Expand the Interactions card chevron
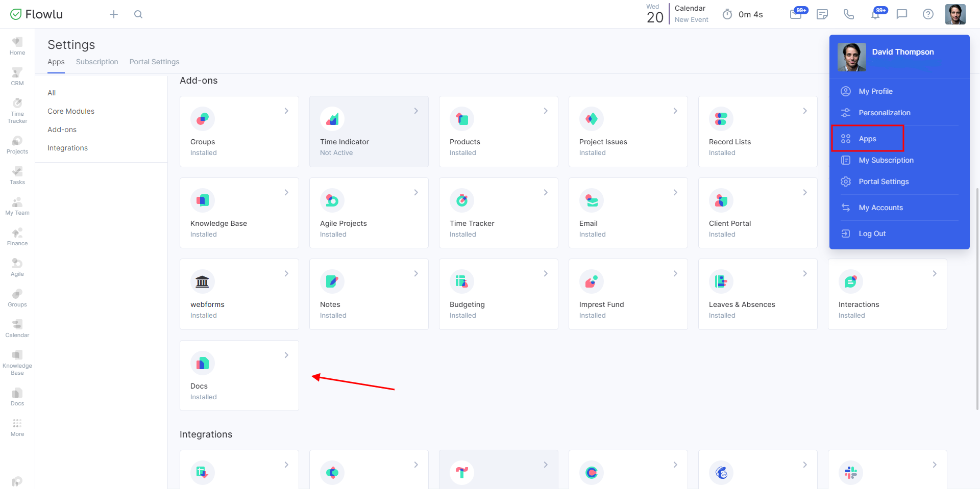Screen dimensions: 980x489 click(x=935, y=273)
